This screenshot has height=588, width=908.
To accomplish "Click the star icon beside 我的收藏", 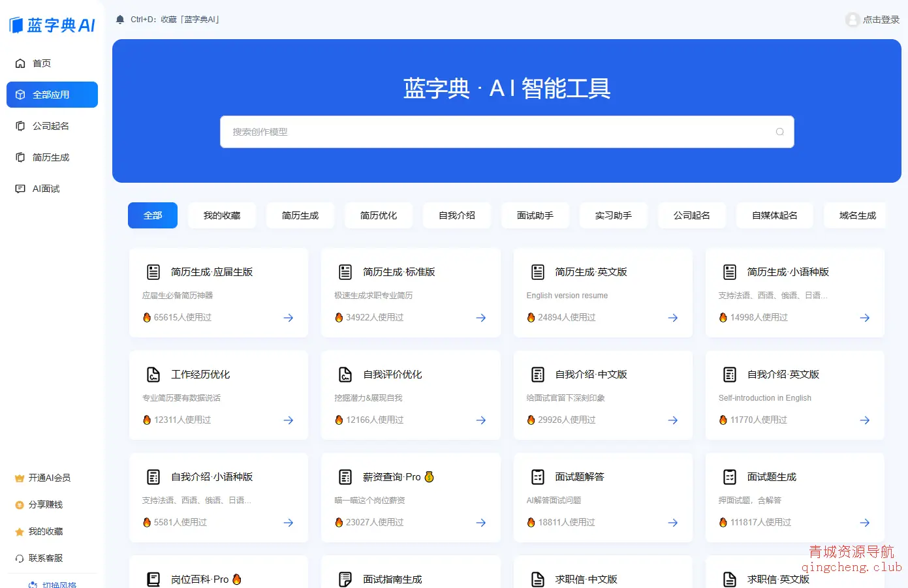I will point(18,531).
